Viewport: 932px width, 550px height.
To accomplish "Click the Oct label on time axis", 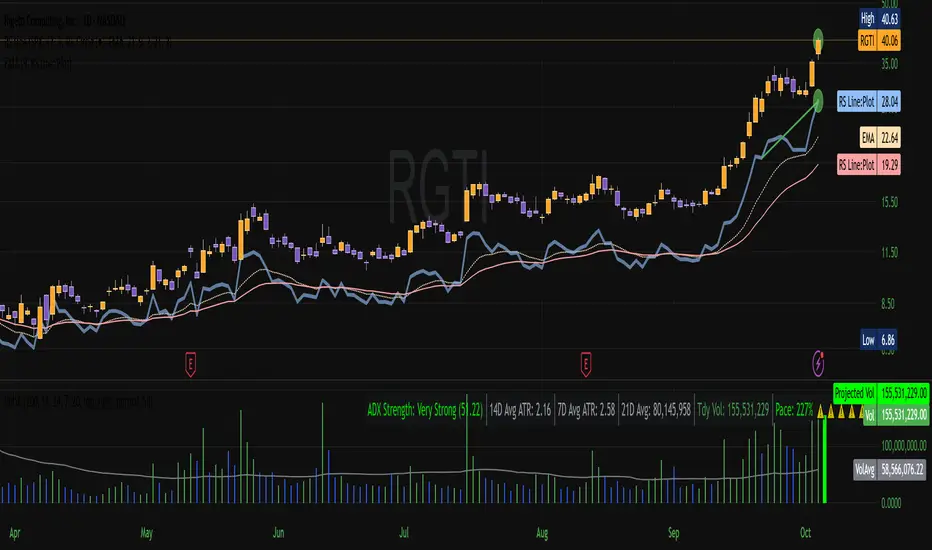I will click(805, 533).
